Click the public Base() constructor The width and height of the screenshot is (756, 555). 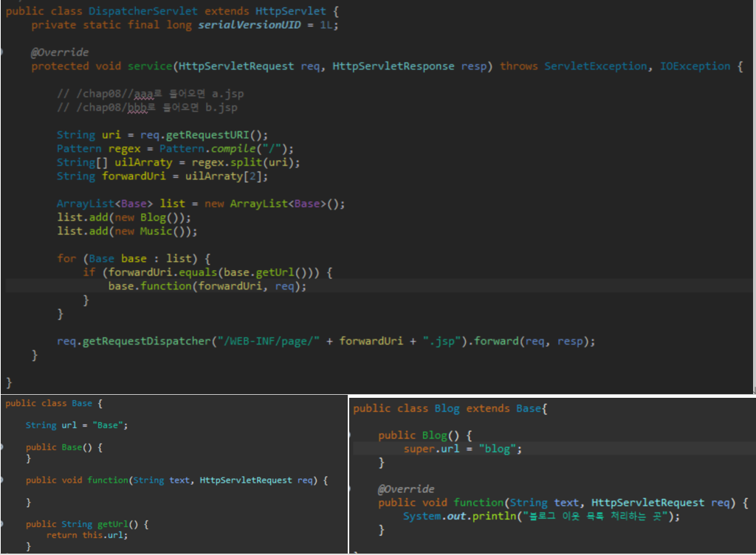(x=63, y=447)
